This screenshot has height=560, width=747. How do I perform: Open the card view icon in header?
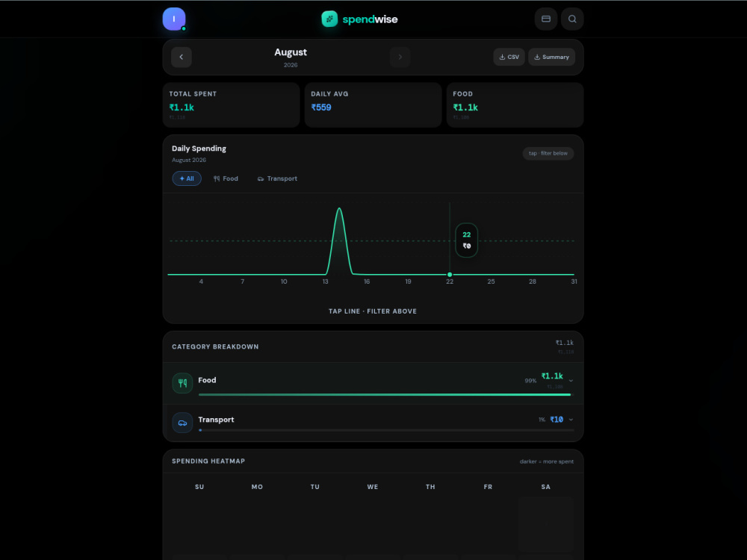(546, 19)
